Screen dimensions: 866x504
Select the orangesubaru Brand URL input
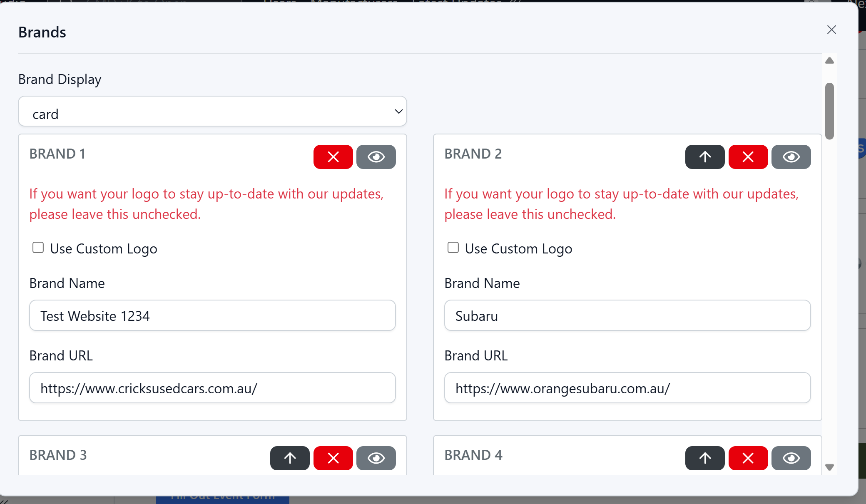coord(627,388)
